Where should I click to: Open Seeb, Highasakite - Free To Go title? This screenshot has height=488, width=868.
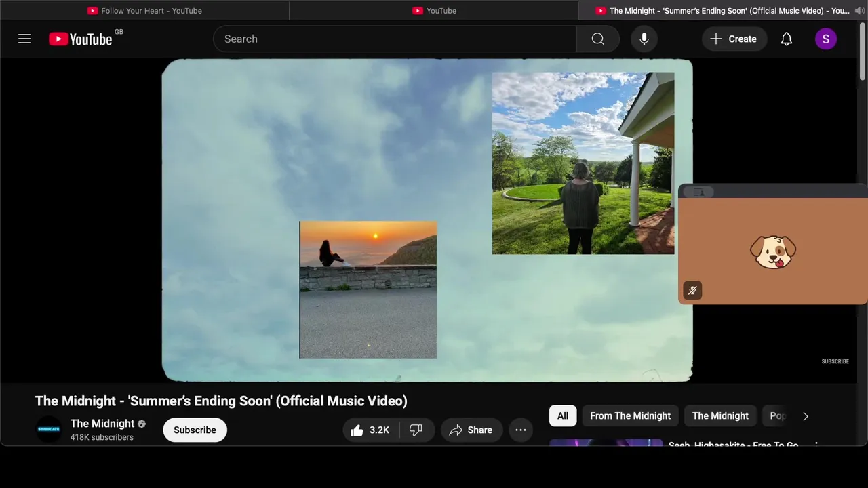click(734, 445)
